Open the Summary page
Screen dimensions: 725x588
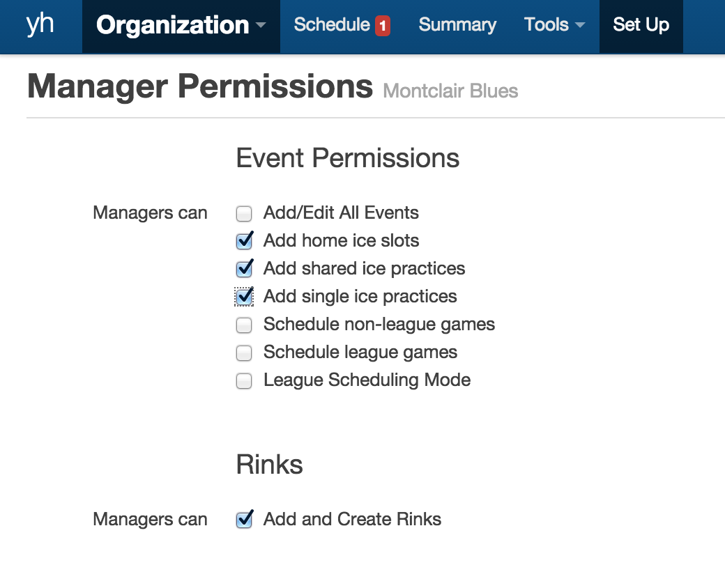(457, 25)
